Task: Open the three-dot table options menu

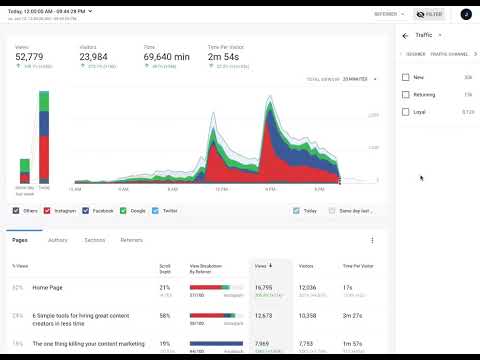Action: tap(372, 240)
